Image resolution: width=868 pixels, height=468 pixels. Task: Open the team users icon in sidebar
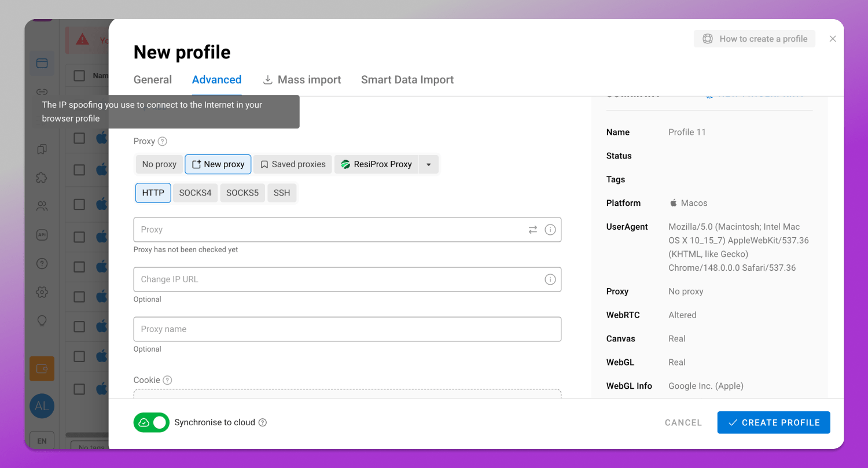[42, 206]
